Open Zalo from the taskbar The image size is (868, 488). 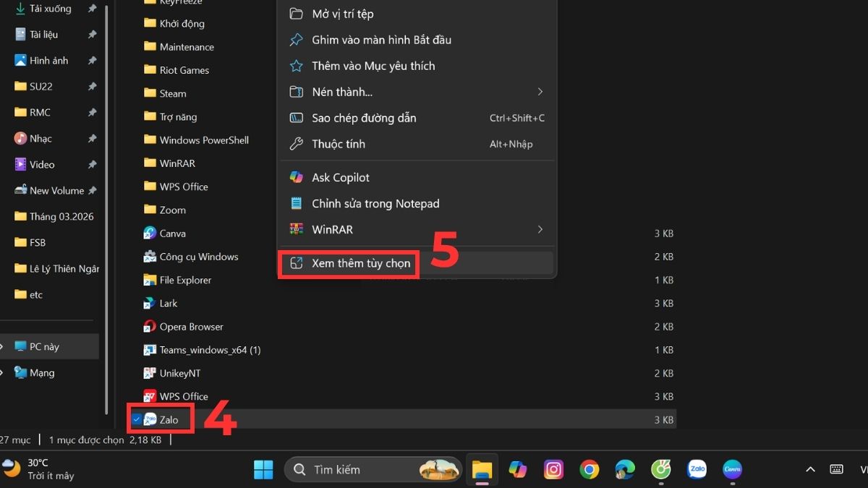click(x=697, y=469)
